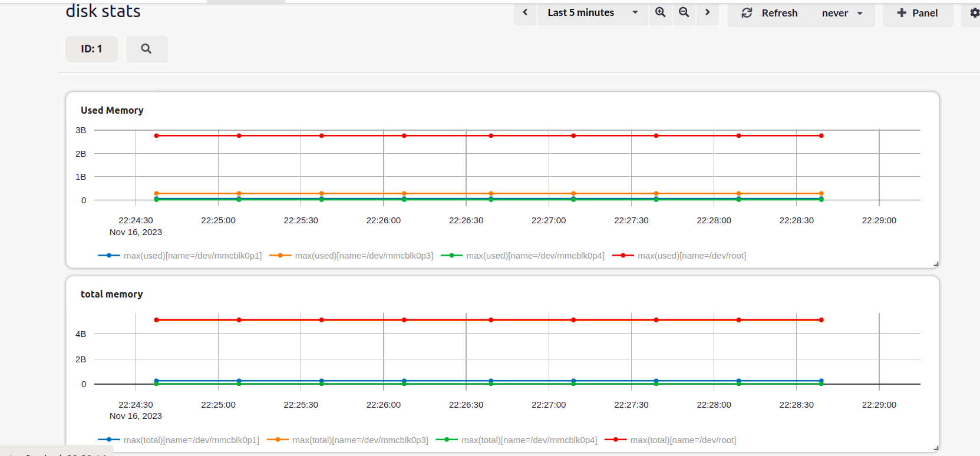Toggle max(used) /dev/root legend series
Screen dimensions: 980x456
679,256
